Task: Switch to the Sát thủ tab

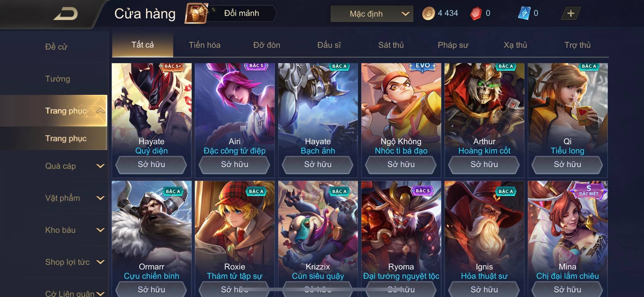Action: pyautogui.click(x=391, y=45)
